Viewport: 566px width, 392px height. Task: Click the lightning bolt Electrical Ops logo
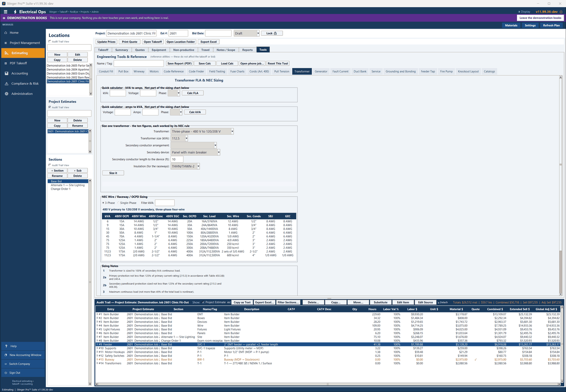click(x=15, y=12)
